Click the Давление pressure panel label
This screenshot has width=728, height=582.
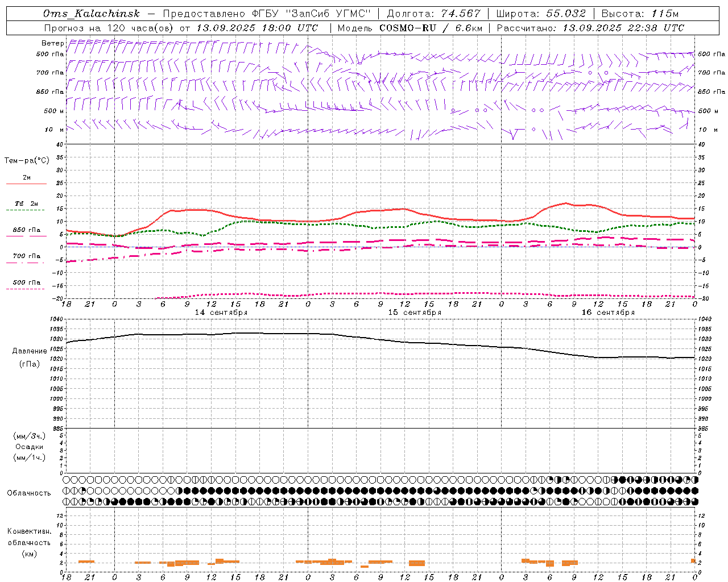pos(30,351)
